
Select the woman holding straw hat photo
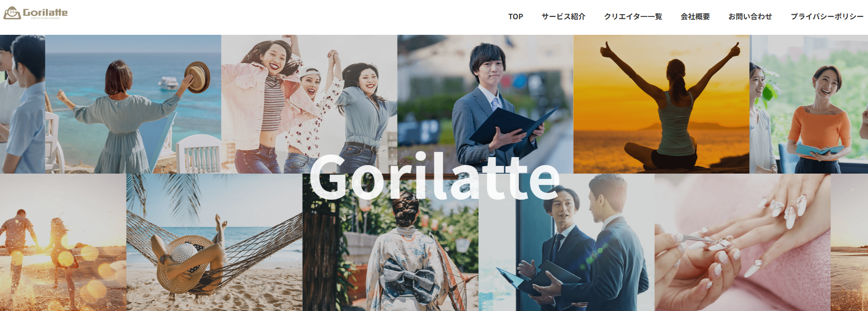coord(133,104)
